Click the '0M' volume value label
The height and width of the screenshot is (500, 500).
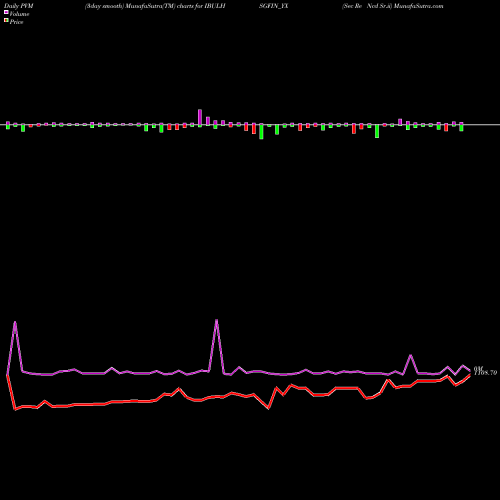(478, 368)
